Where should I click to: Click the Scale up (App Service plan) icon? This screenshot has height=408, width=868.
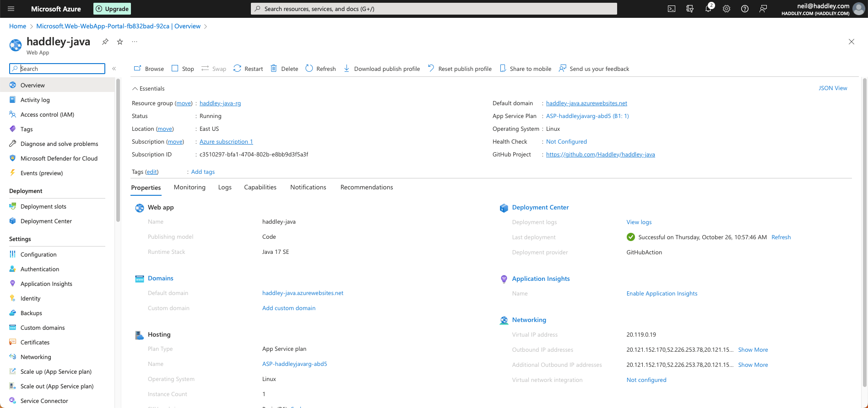click(x=13, y=371)
